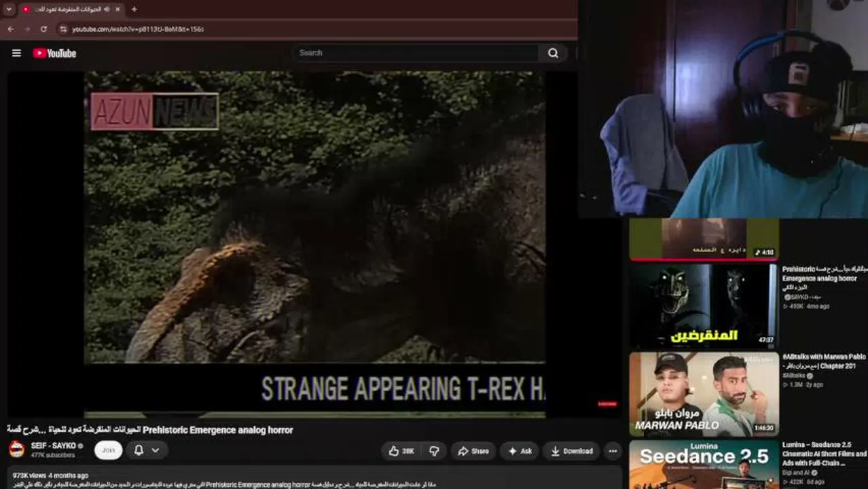Open Marwan Pablo ABtalks thumbnail
Image resolution: width=868 pixels, height=489 pixels.
704,395
